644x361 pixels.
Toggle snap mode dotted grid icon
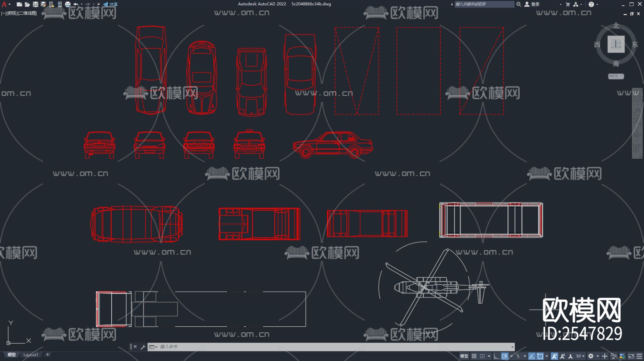pos(482,356)
